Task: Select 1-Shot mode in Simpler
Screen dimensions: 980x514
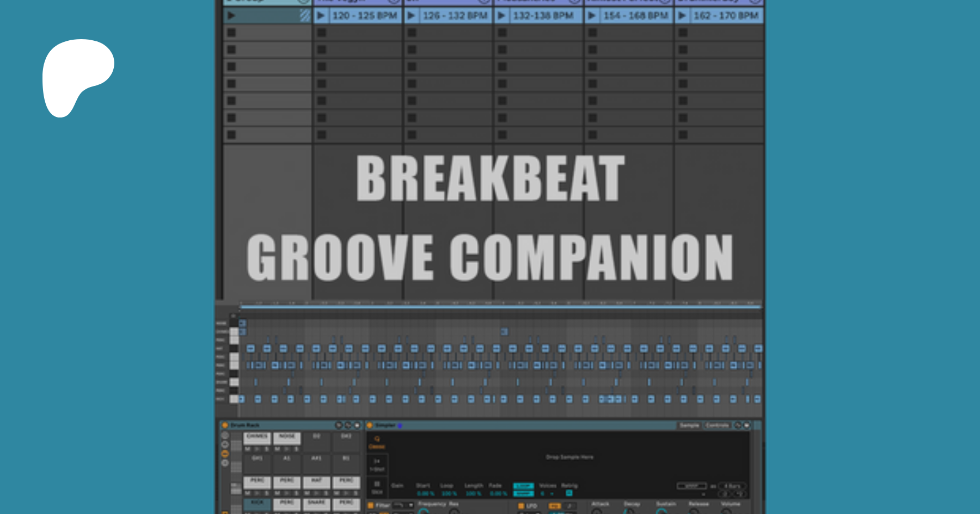Action: pyautogui.click(x=377, y=465)
